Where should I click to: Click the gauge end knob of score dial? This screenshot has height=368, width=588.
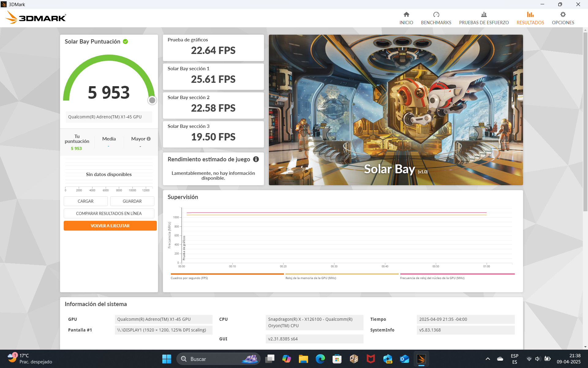[152, 100]
